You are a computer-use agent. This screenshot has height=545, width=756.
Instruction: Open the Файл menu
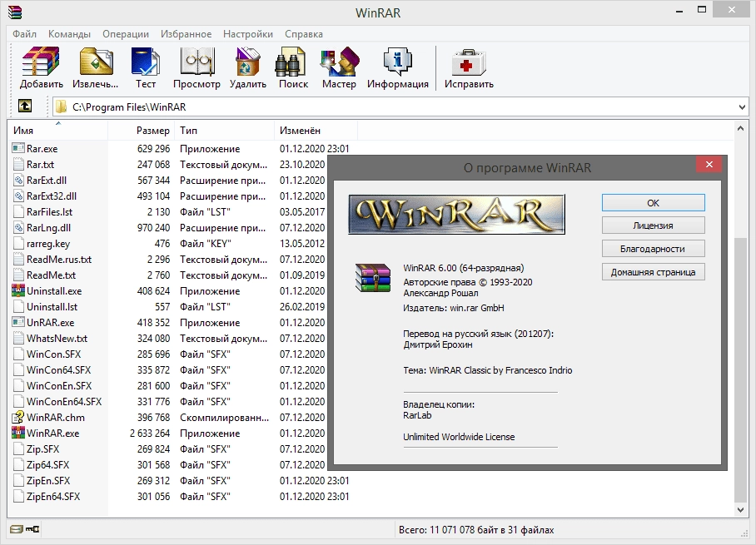tap(25, 34)
